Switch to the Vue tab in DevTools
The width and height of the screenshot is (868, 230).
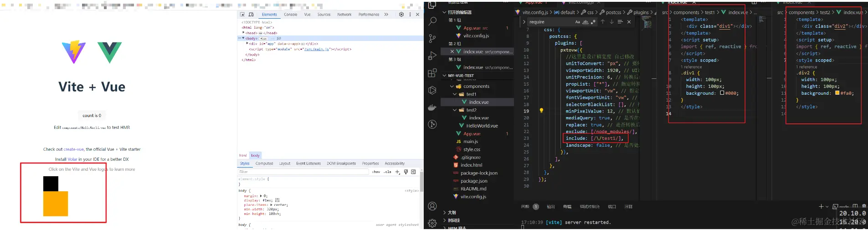[308, 15]
